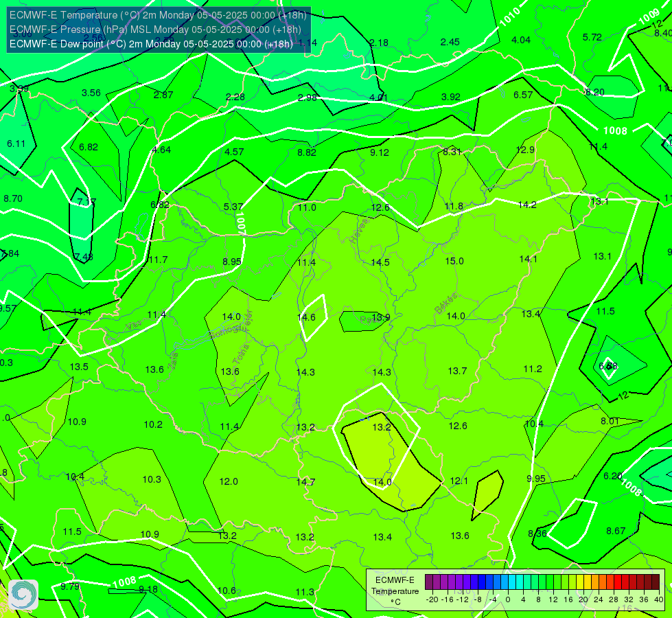672x618 pixels.
Task: Click the 1010 isobar label
Action: click(511, 16)
